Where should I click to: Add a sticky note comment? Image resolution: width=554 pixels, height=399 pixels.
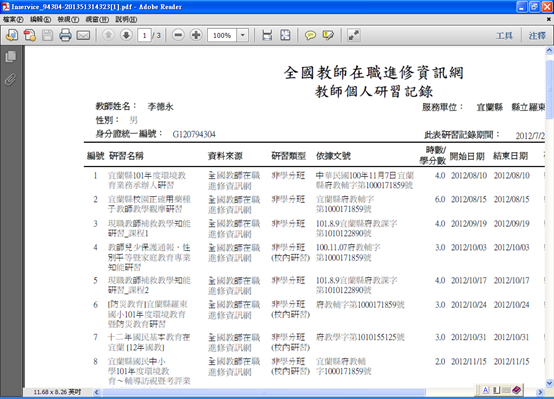310,35
